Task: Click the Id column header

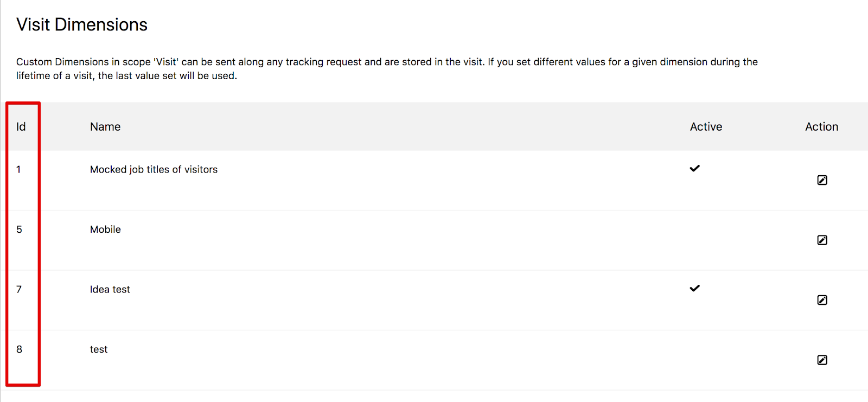Action: [21, 126]
